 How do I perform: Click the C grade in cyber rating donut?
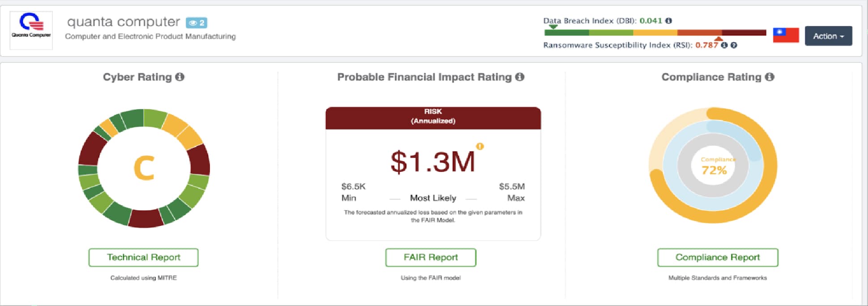[144, 168]
